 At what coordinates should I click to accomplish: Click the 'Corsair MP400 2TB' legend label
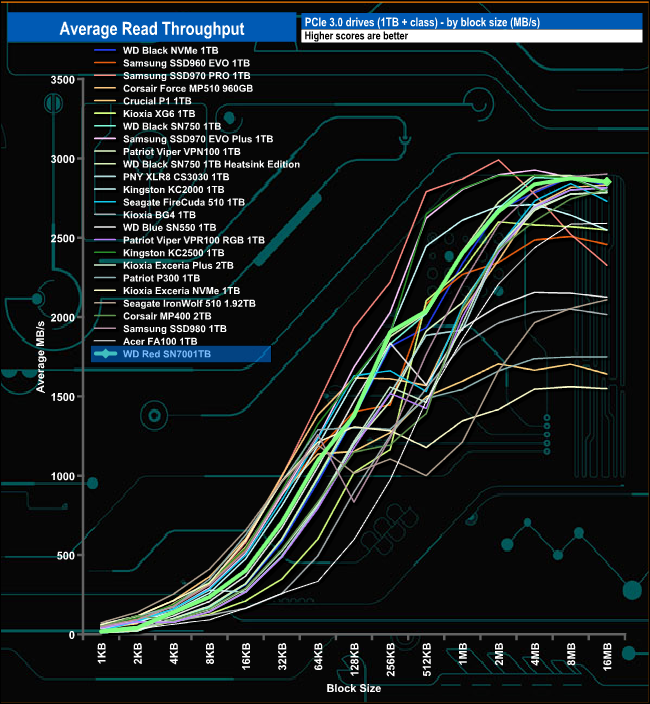tap(167, 316)
